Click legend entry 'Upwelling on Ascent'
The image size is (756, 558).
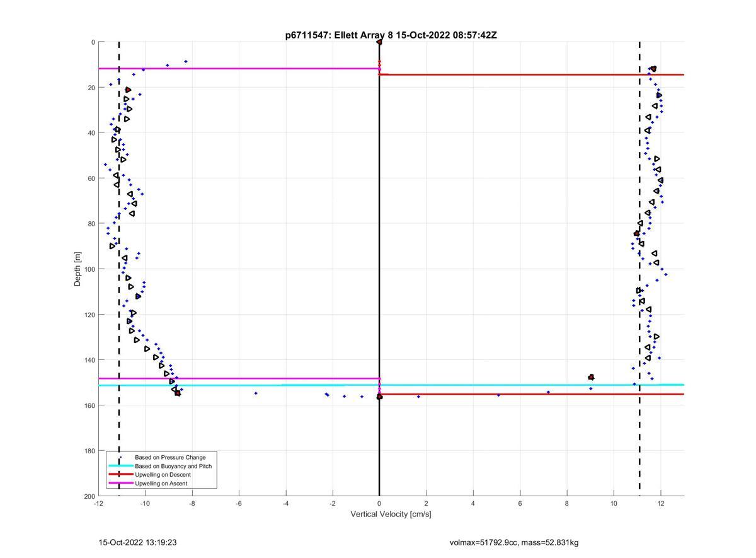pyautogui.click(x=161, y=484)
